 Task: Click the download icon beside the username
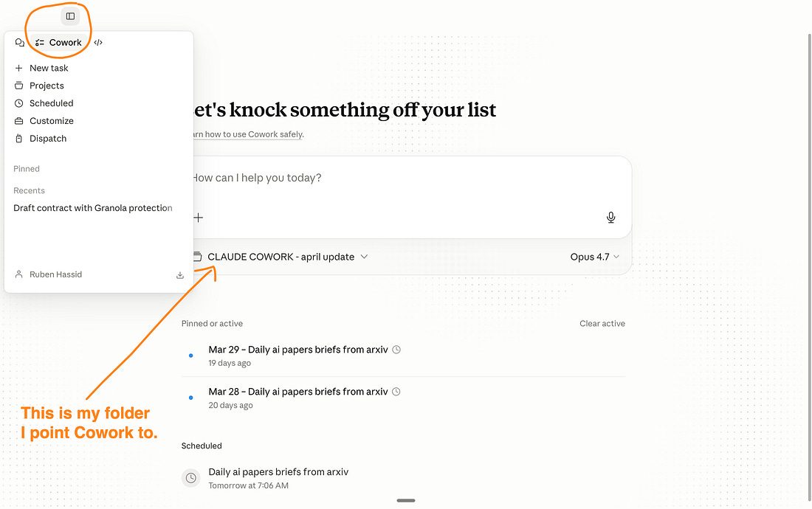[x=179, y=275]
